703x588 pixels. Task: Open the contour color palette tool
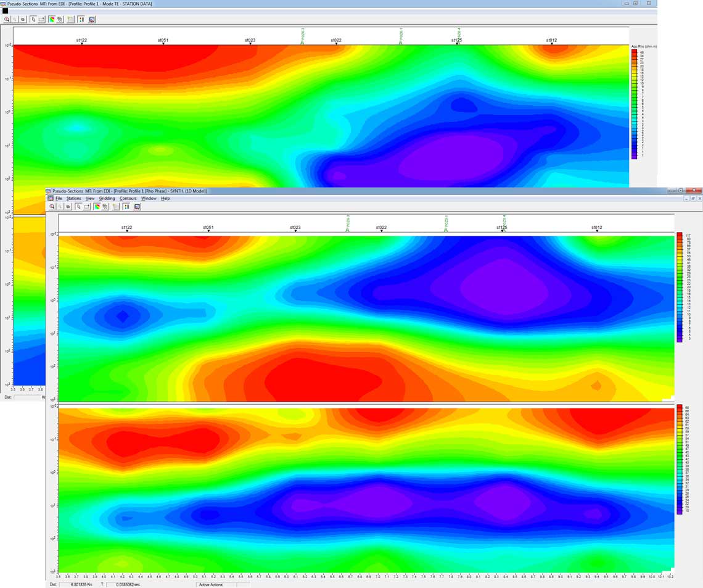51,19
